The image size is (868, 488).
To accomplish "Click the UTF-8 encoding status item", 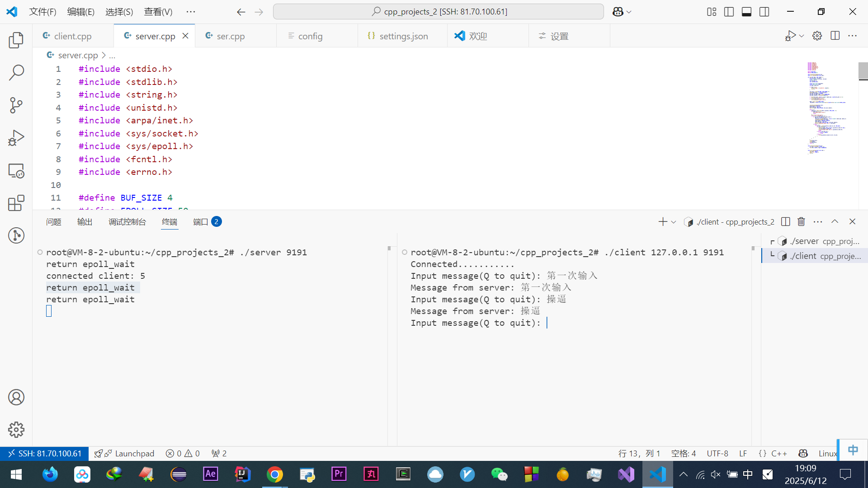I will point(717,453).
